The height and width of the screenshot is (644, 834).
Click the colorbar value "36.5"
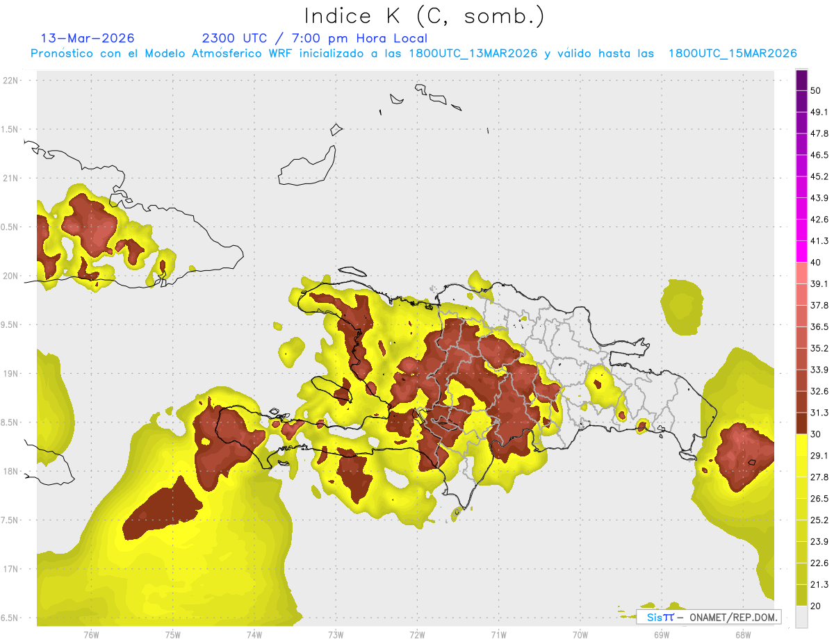point(819,327)
